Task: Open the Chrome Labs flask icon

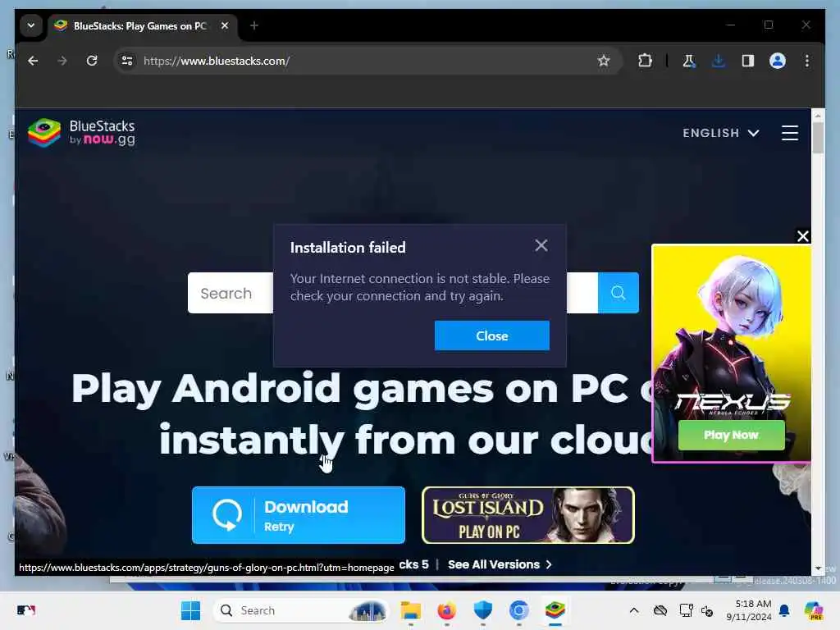Action: [x=689, y=61]
